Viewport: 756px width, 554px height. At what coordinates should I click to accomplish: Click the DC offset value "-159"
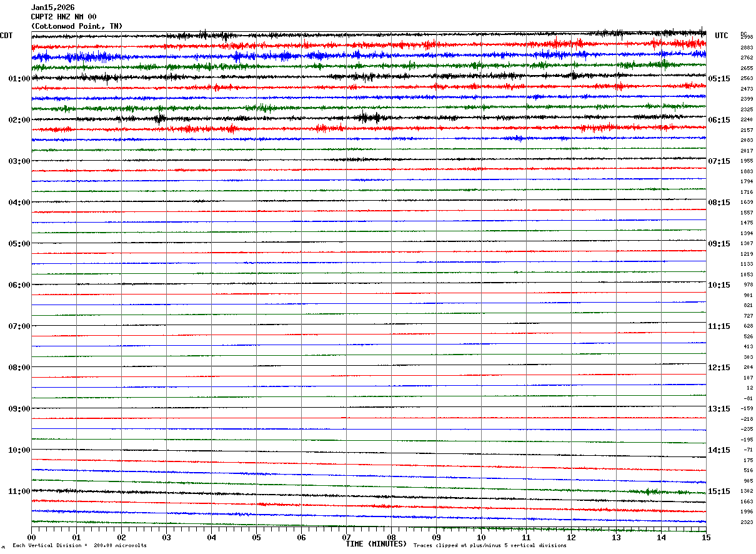(747, 408)
